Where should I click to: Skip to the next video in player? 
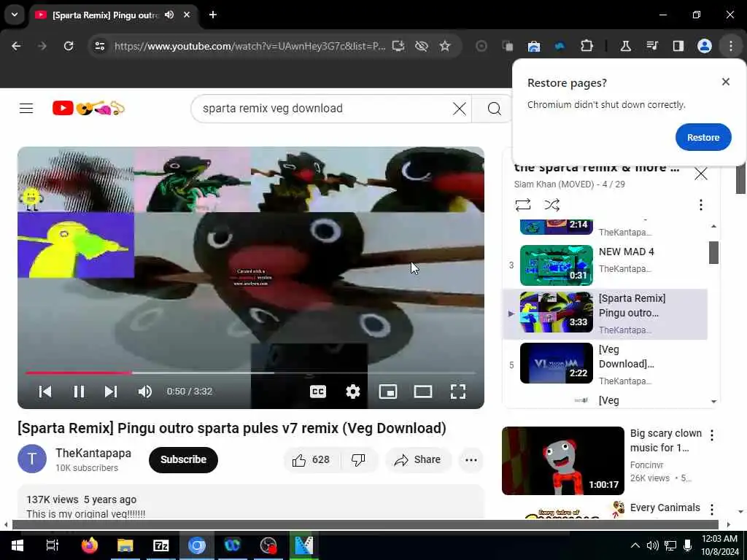[111, 392]
